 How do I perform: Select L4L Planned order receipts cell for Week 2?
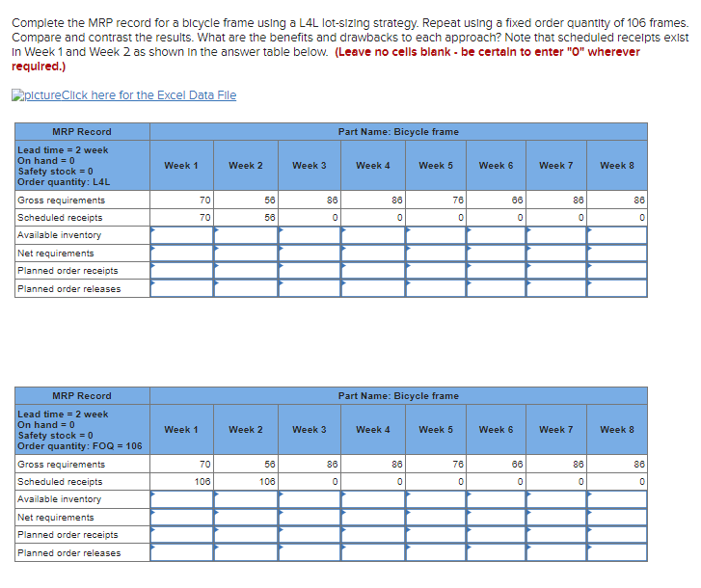tap(246, 271)
